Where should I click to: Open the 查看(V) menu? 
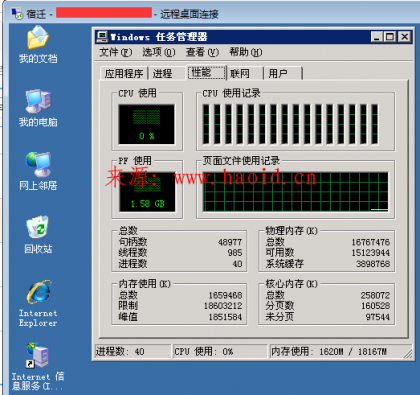click(202, 52)
